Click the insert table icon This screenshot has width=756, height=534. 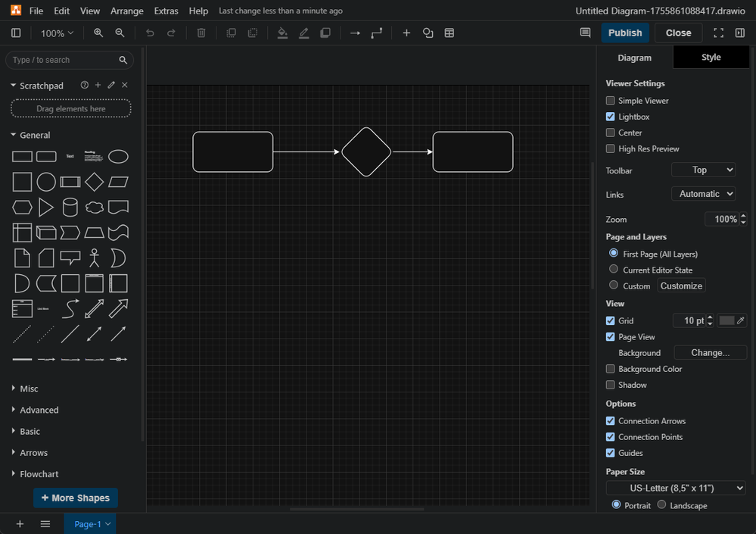(x=450, y=33)
